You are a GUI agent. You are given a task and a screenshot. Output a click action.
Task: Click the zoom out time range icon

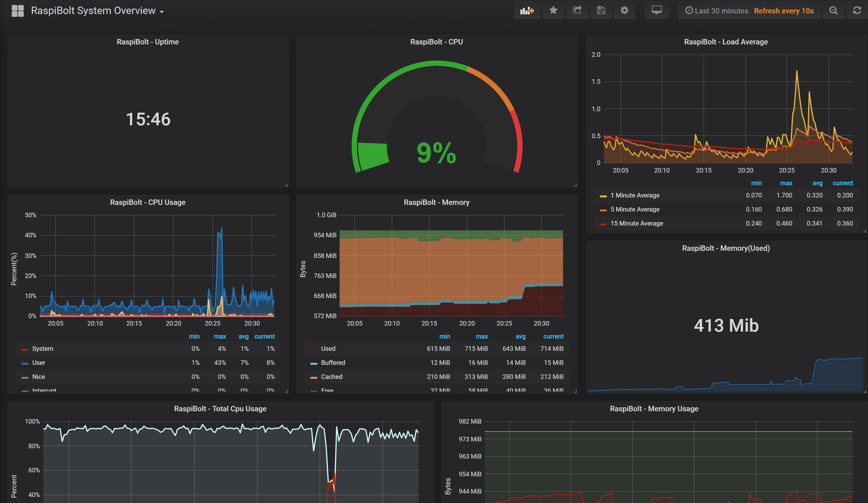833,11
